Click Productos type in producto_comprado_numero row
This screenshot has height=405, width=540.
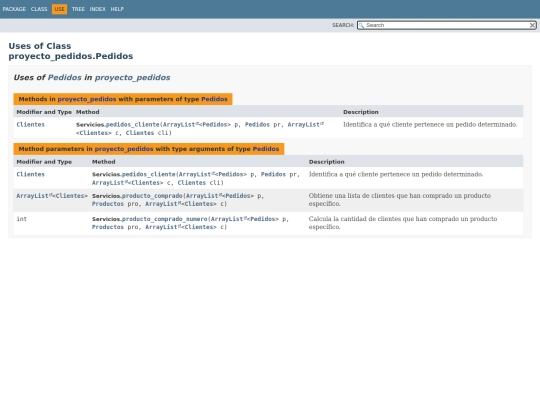[x=108, y=227]
